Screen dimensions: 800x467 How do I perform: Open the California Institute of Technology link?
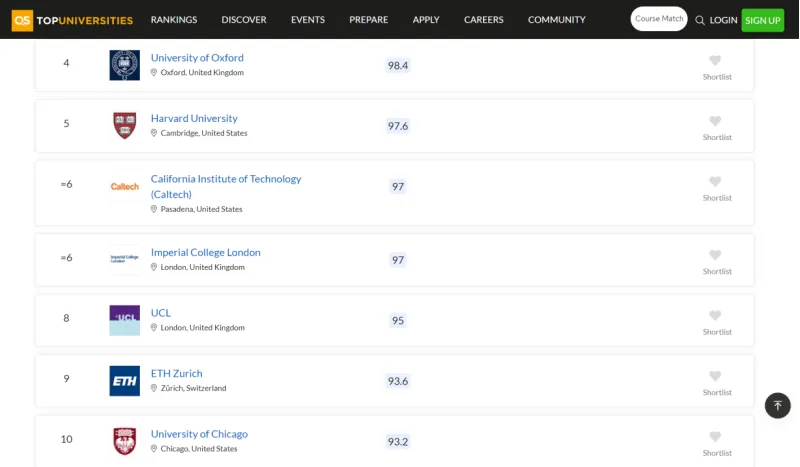226,179
